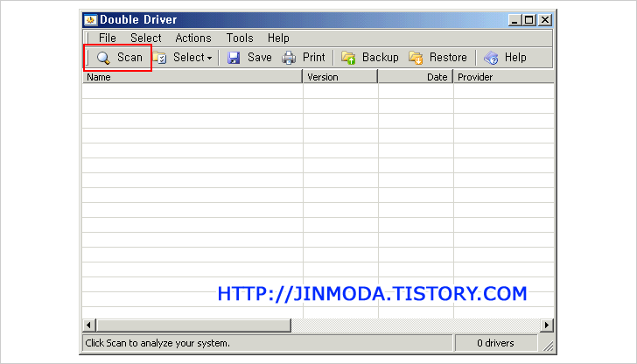Image resolution: width=637 pixels, height=364 pixels.
Task: Open the Select menu in menu bar
Action: [146, 38]
